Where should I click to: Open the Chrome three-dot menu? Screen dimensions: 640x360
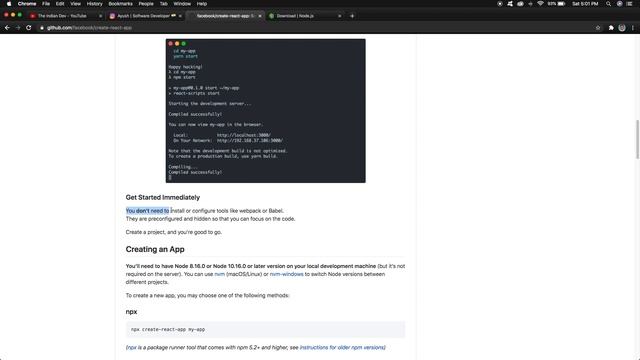633,28
